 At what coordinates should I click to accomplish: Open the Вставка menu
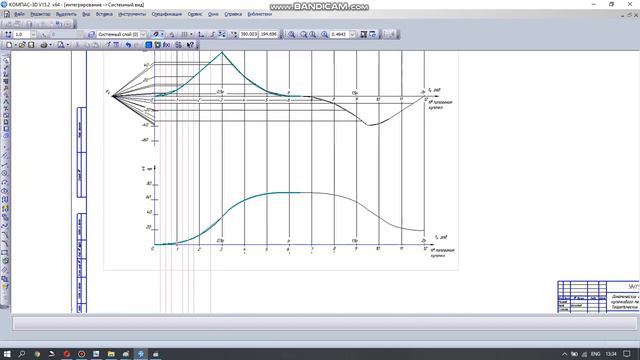[104, 14]
